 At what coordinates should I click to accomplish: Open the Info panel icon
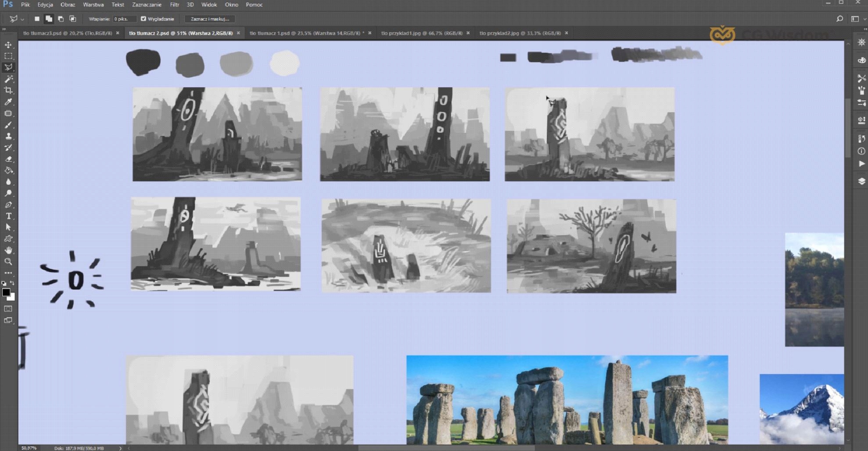[x=861, y=151]
